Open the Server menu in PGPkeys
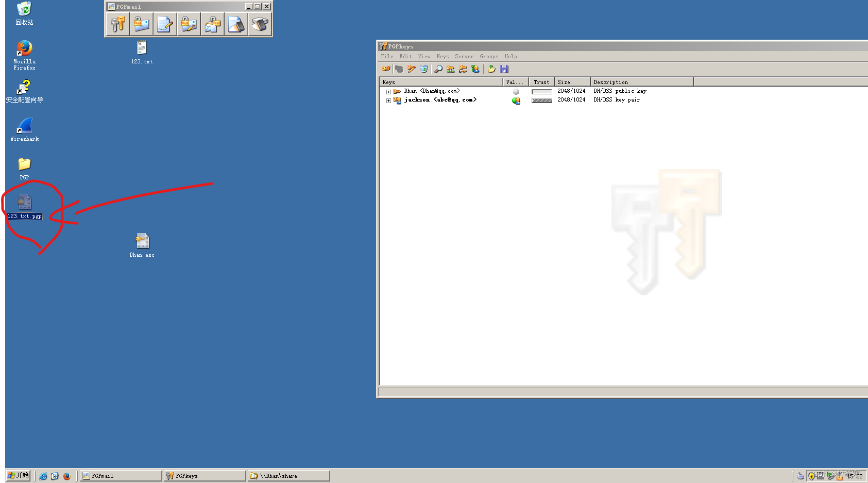868x483 pixels. 464,57
